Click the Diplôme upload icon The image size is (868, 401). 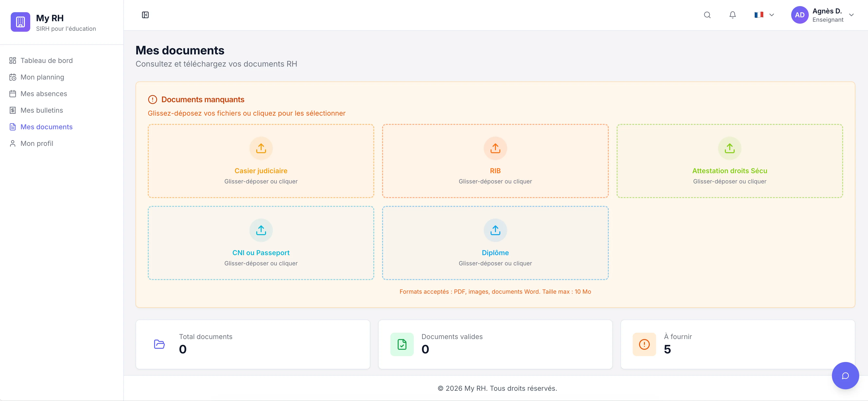(x=495, y=230)
